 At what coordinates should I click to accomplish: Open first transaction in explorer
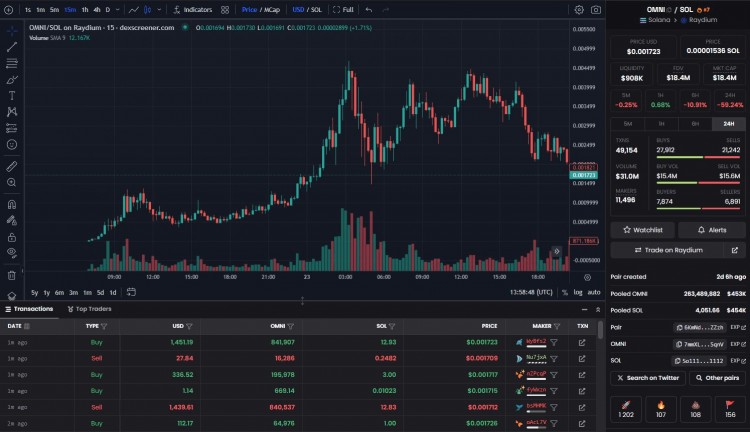pyautogui.click(x=582, y=342)
